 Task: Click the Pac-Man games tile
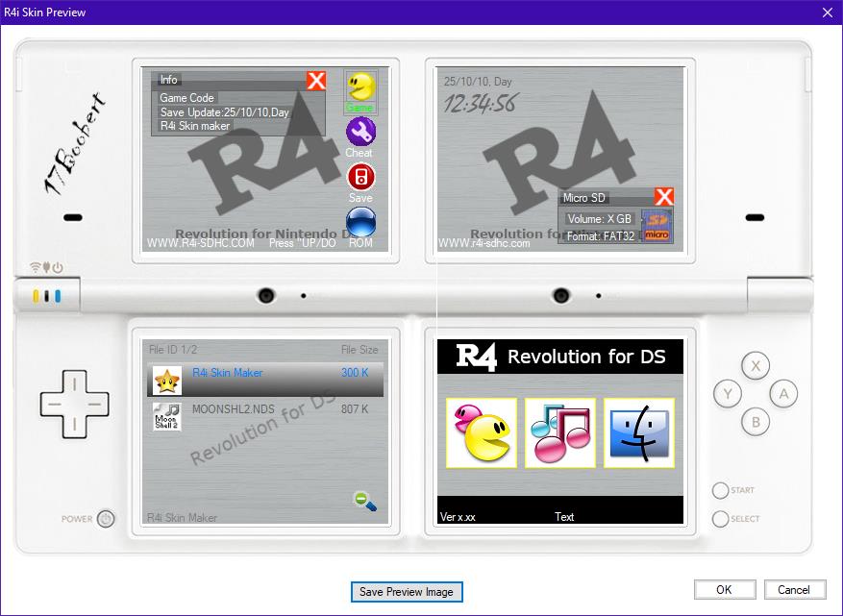pyautogui.click(x=482, y=433)
